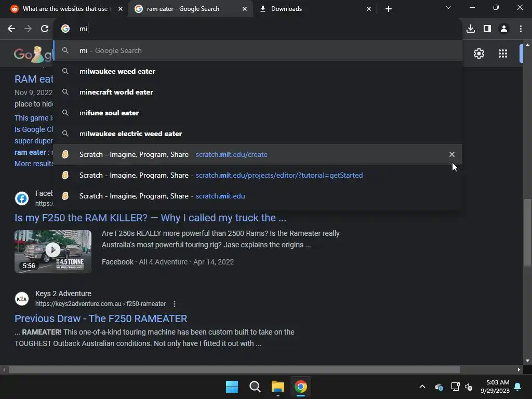Image resolution: width=532 pixels, height=399 pixels.
Task: Click the Chrome taskbar icon
Action: coord(301,387)
